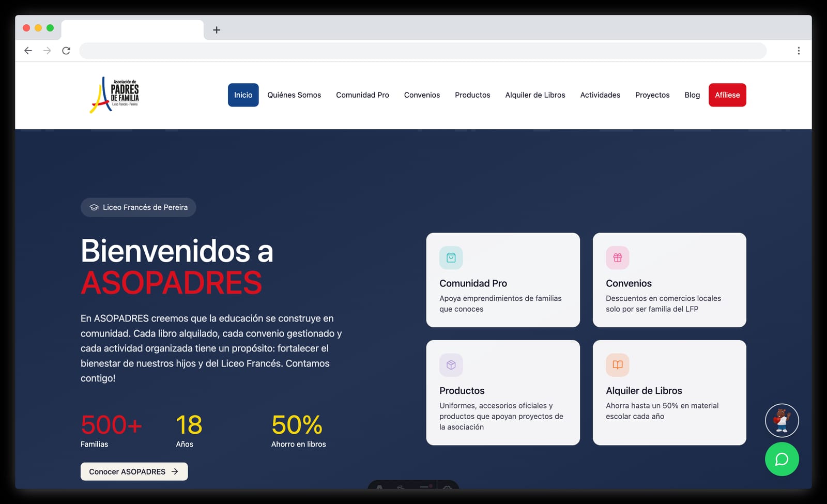This screenshot has width=827, height=504.
Task: Switch to the Blog section
Action: [692, 95]
